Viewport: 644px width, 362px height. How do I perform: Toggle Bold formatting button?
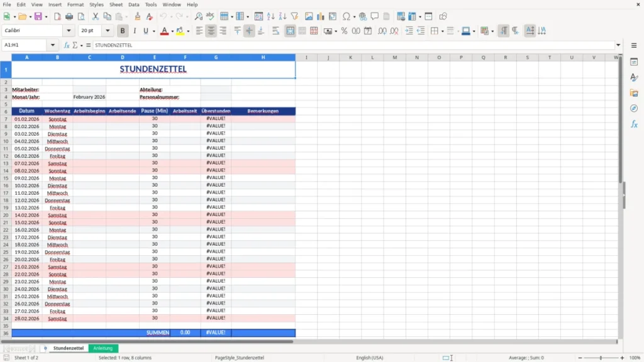(x=123, y=31)
